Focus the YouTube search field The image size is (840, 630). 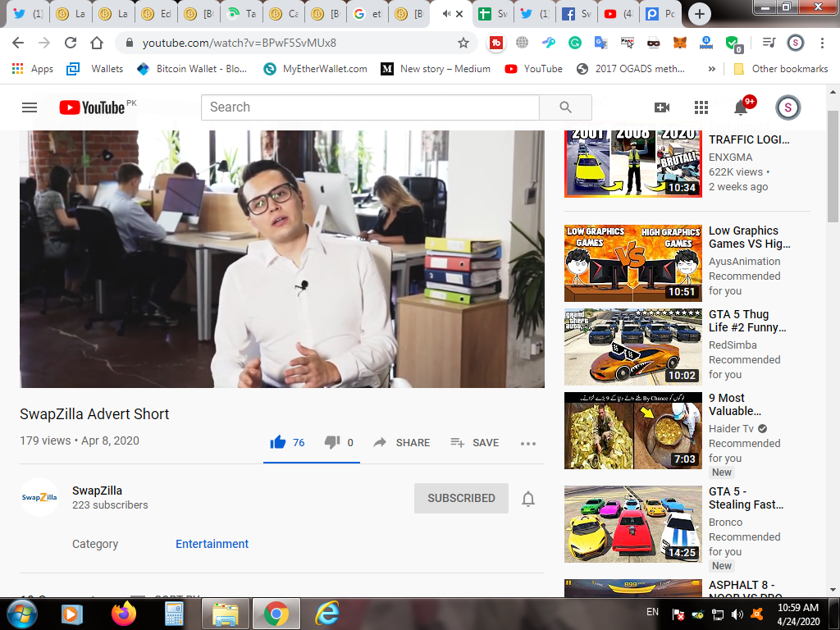tap(370, 107)
